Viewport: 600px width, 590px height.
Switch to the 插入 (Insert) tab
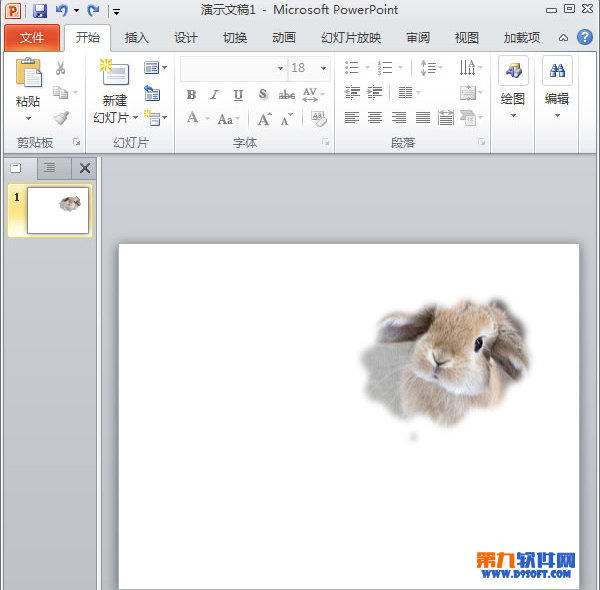136,38
